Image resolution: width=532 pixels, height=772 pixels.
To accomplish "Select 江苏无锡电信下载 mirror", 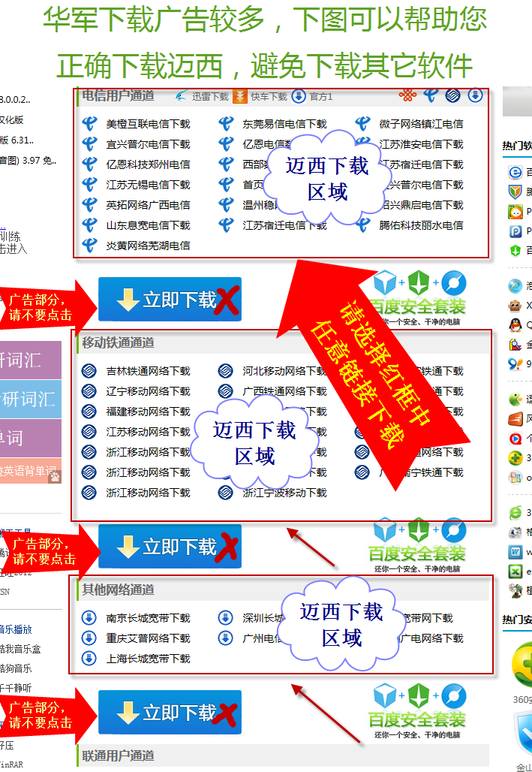I will click(148, 185).
